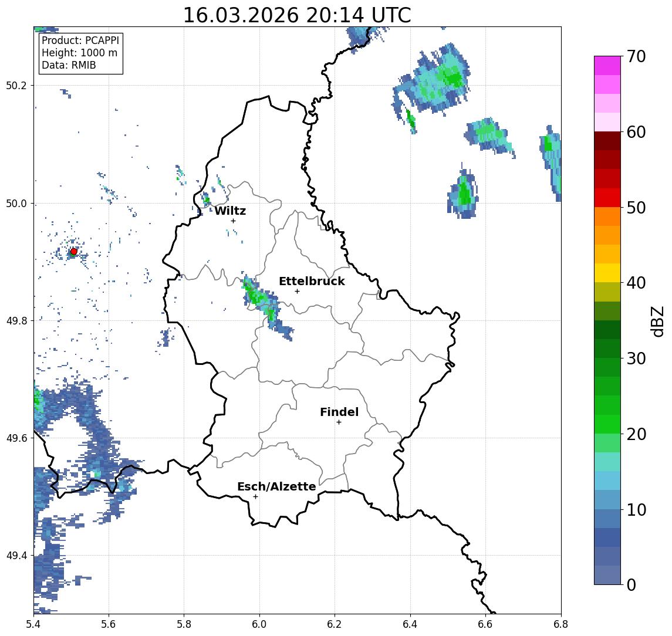Click the 'Data: RMIB' text line
Viewport: 672px width, 636px height.
point(69,65)
